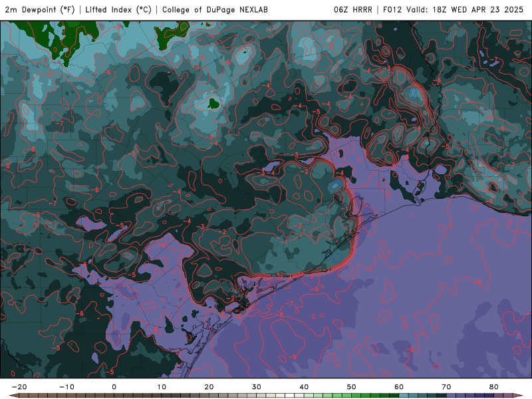Click the 40 label on the color scale
This screenshot has height=399, width=532.
coord(304,387)
